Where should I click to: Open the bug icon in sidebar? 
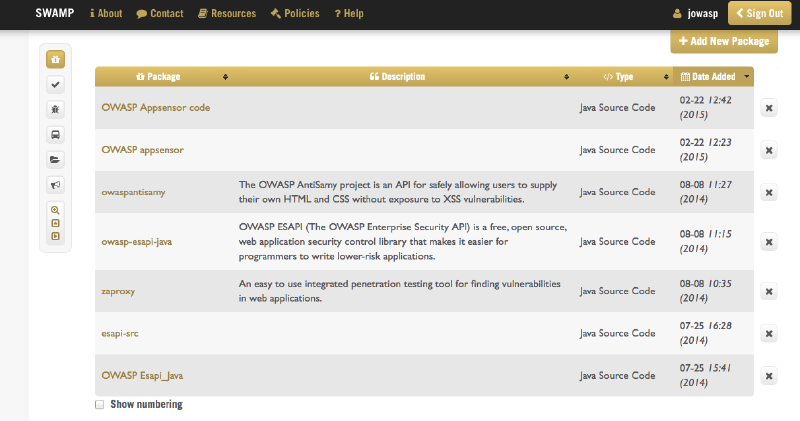56,109
